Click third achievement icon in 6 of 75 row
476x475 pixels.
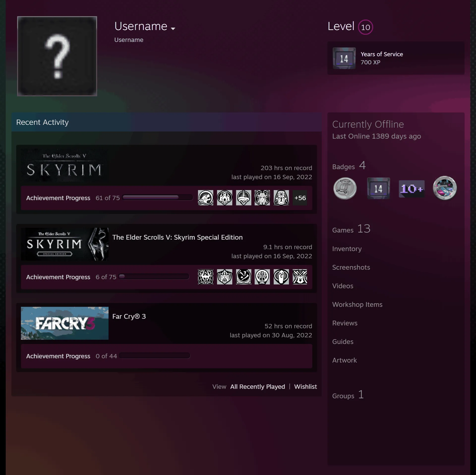pyautogui.click(x=243, y=277)
